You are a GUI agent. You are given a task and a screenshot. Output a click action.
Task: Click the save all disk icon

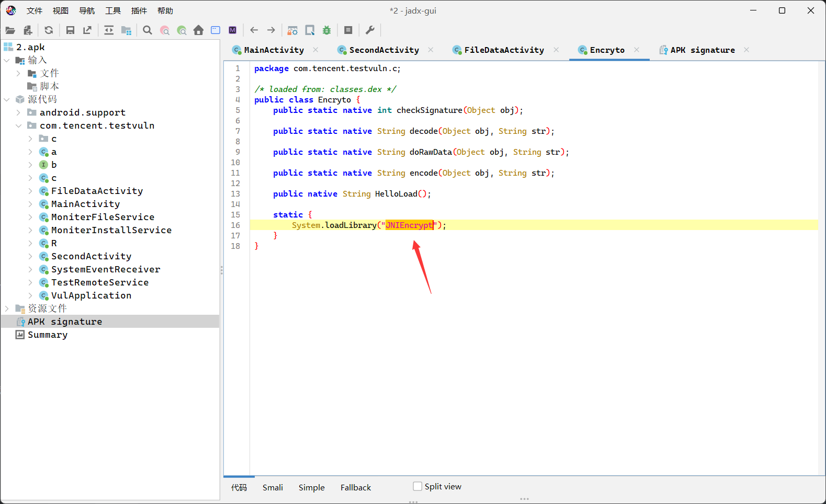pyautogui.click(x=70, y=30)
